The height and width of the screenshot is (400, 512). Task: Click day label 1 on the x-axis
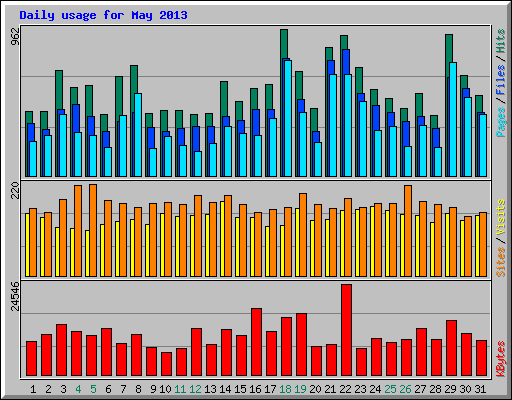tap(33, 389)
